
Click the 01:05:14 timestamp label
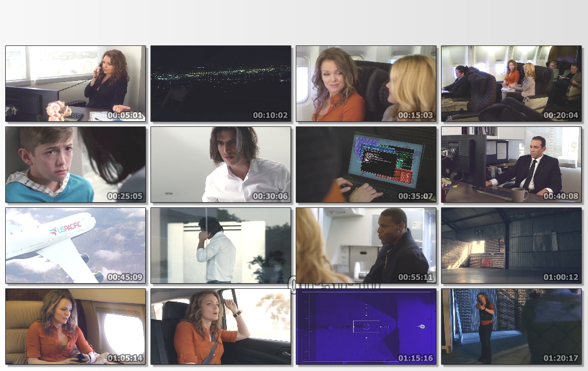point(125,358)
